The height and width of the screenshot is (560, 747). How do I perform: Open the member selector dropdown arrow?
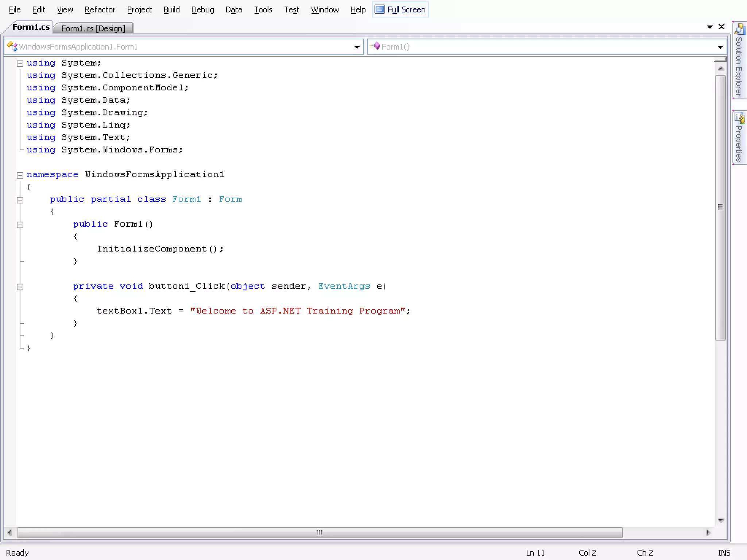tap(720, 47)
